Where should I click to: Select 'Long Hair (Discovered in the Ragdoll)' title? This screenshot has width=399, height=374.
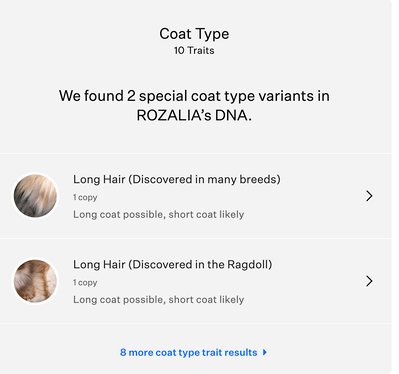[x=173, y=265]
